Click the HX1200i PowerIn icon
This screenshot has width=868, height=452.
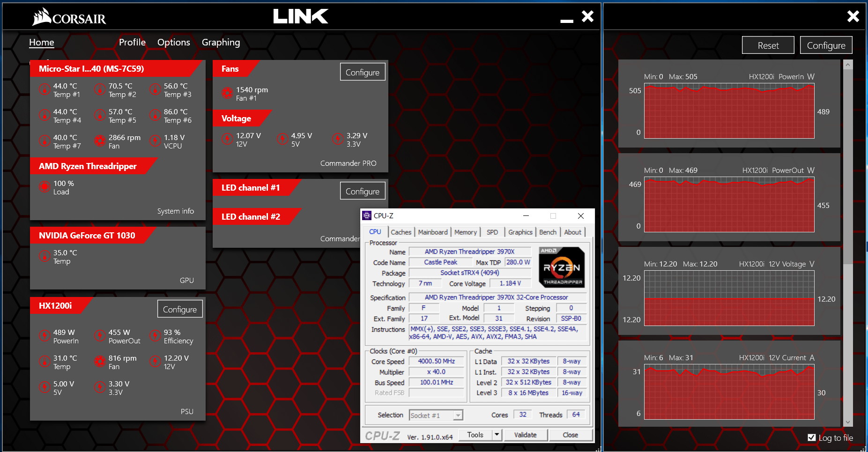pos(44,336)
